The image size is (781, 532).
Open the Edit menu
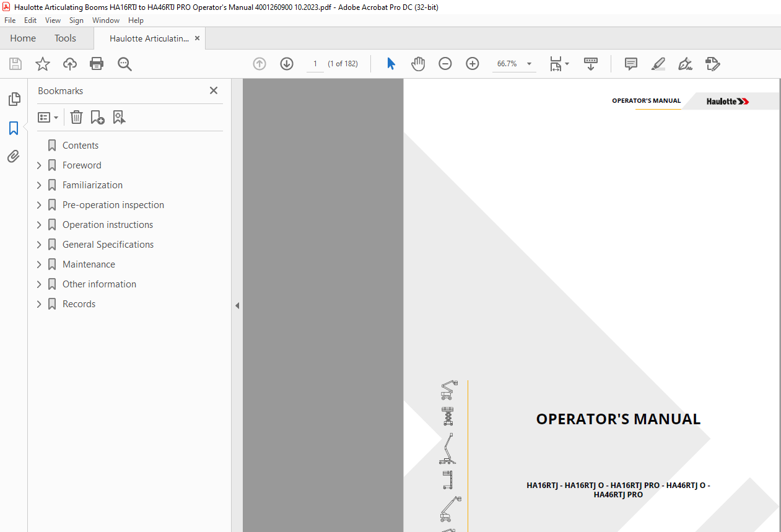(30, 20)
